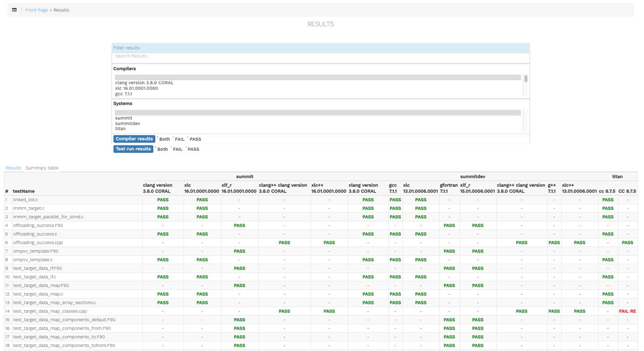Click test_target_data_map_classes.cpp test name
Screen dimensions: 644x351
[x=50, y=311]
